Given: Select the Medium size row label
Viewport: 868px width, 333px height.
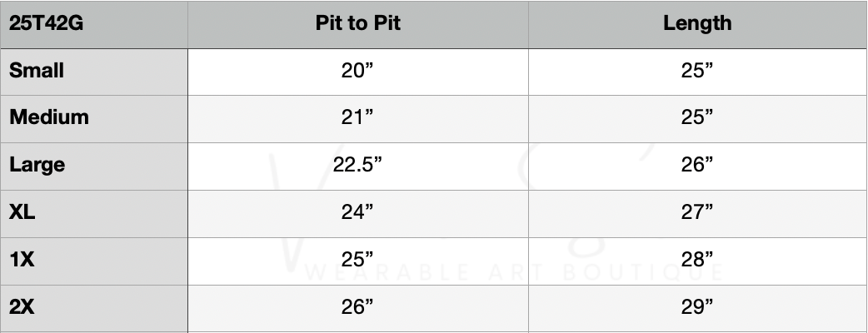Looking at the screenshot, I should tap(49, 117).
